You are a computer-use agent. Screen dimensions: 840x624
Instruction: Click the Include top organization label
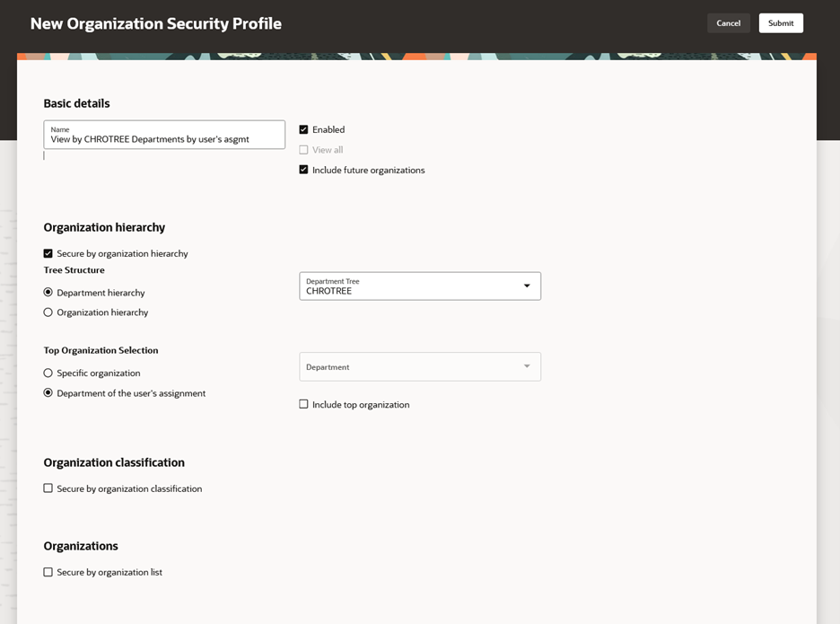[361, 405]
